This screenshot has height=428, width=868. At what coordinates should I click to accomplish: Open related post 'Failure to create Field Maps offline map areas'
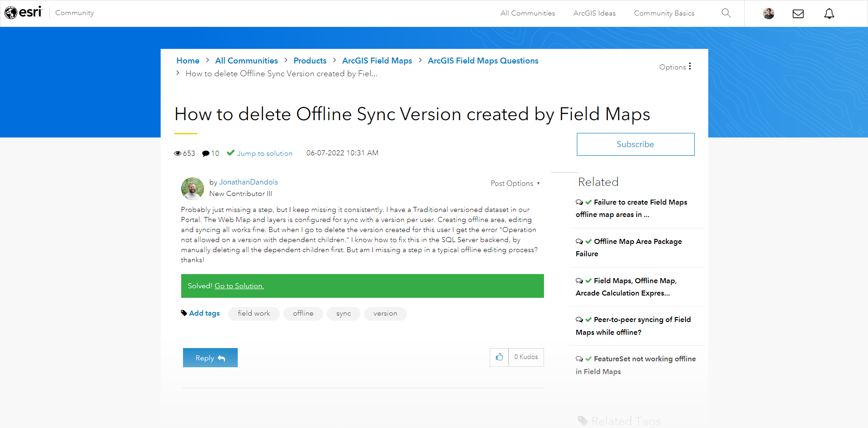pyautogui.click(x=632, y=208)
